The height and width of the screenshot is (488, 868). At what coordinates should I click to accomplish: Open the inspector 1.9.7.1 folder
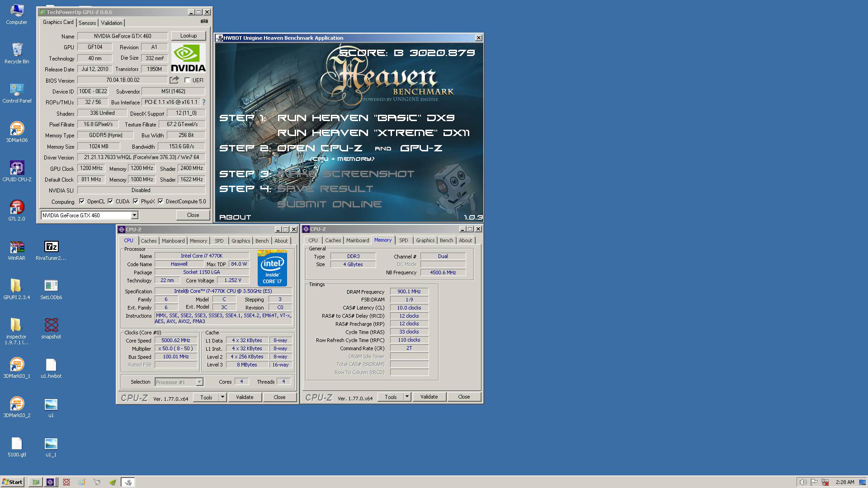tap(17, 331)
